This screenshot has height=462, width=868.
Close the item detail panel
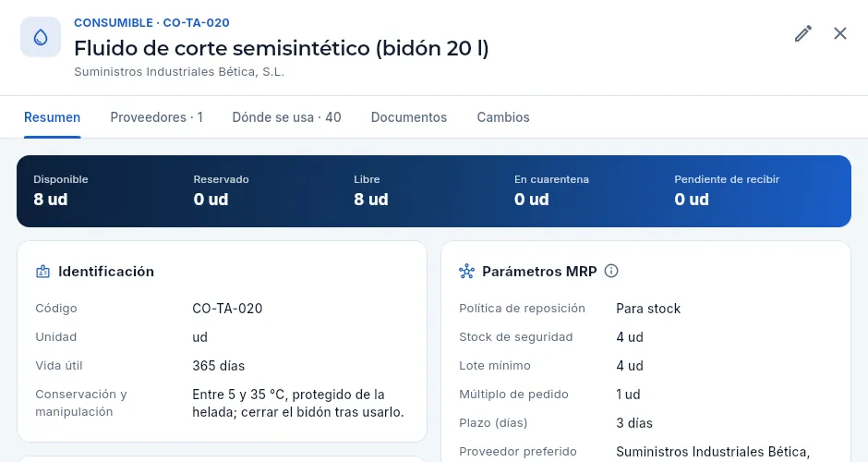click(840, 34)
